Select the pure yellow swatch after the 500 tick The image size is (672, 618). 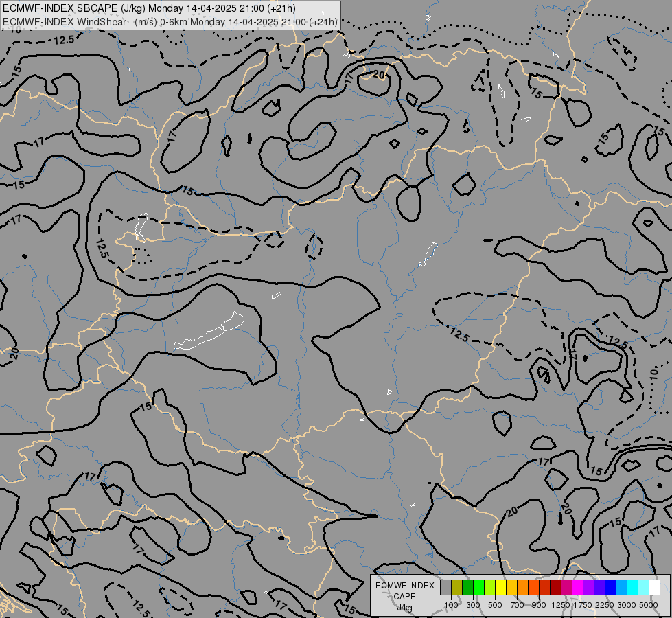click(500, 587)
